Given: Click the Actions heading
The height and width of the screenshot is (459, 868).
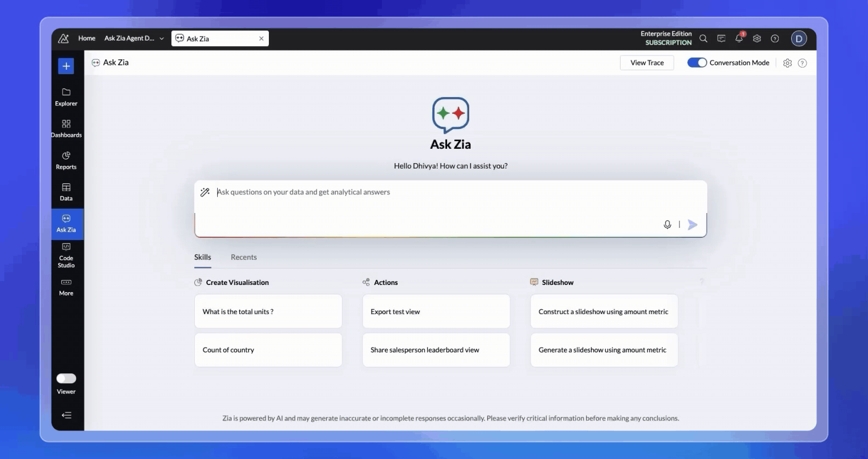Looking at the screenshot, I should pos(386,282).
